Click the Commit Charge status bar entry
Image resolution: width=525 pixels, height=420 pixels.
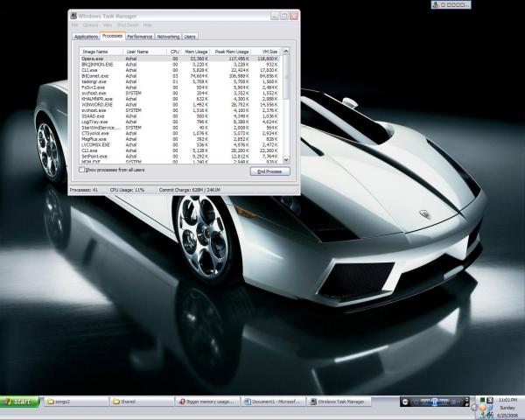click(190, 190)
